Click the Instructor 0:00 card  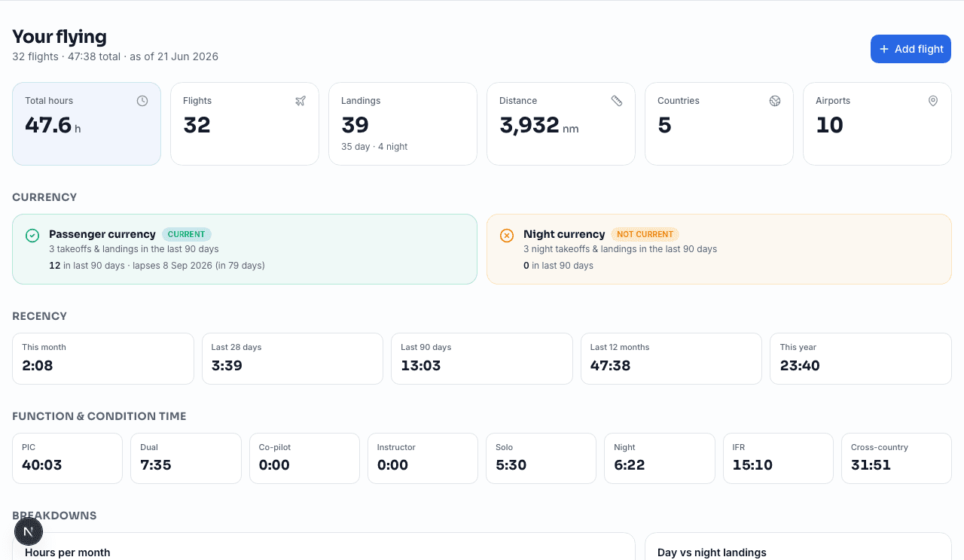click(423, 458)
